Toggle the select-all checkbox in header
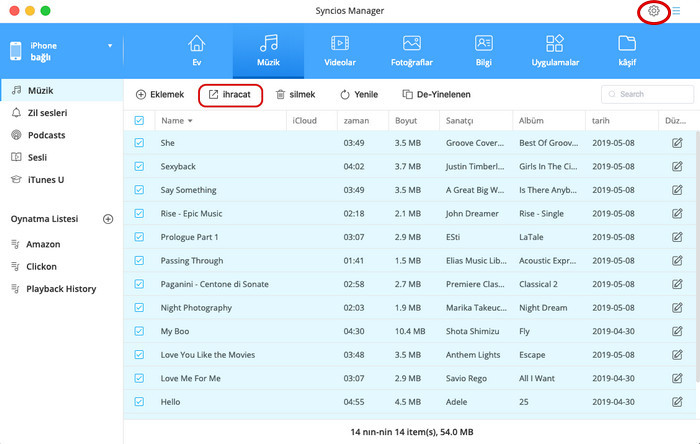Screen dimensions: 700x444 139,120
